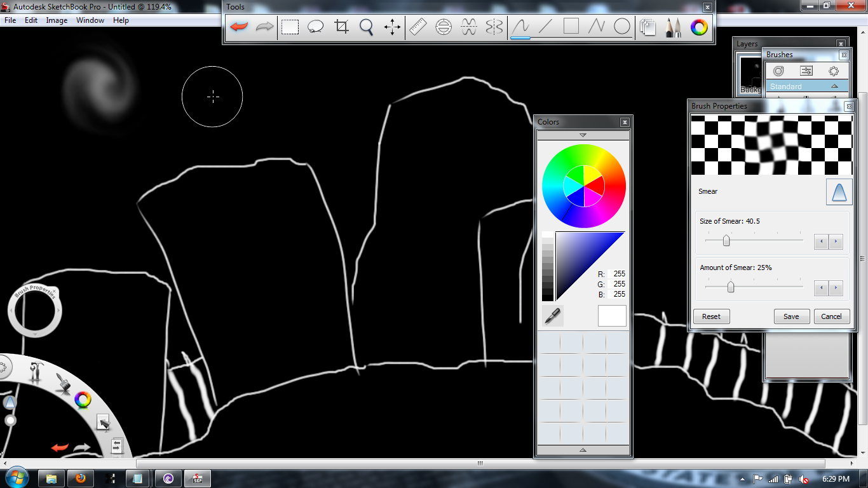Click the SketchBook Pro taskbar button
The height and width of the screenshot is (488, 868).
click(x=197, y=478)
